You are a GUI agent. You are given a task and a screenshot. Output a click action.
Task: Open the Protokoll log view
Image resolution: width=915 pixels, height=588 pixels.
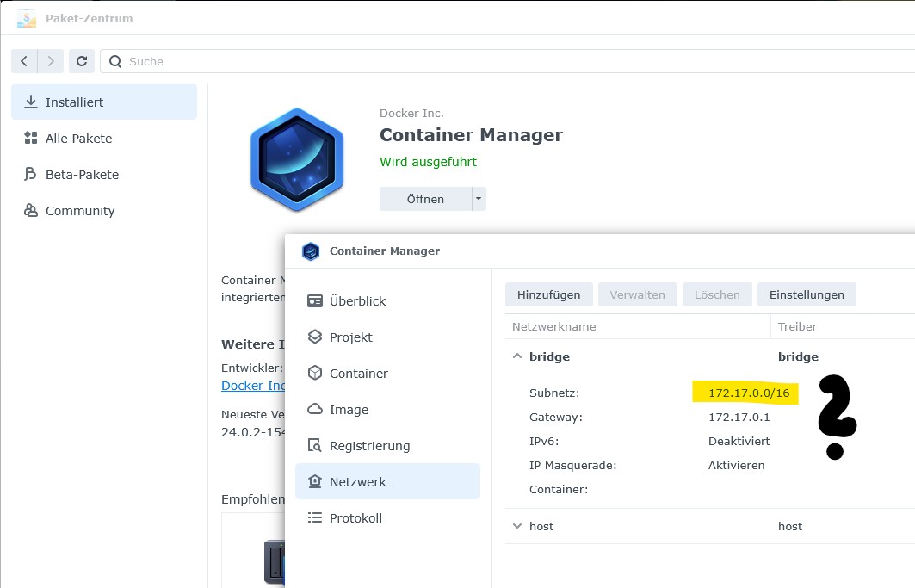pyautogui.click(x=355, y=518)
